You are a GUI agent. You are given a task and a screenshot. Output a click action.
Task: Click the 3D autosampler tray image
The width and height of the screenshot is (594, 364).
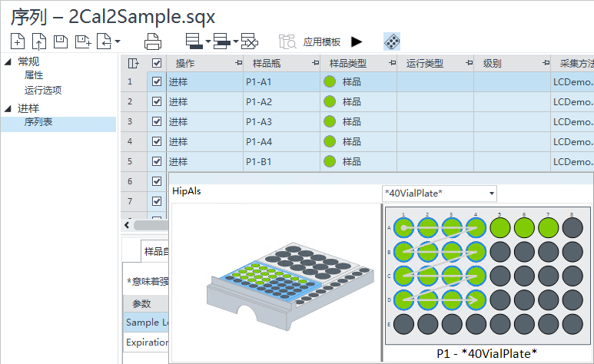[x=290, y=286]
